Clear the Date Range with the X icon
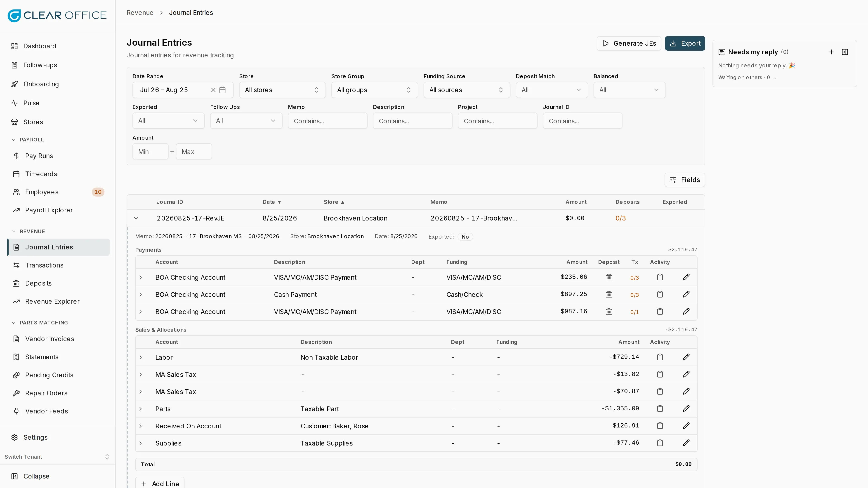 (213, 90)
